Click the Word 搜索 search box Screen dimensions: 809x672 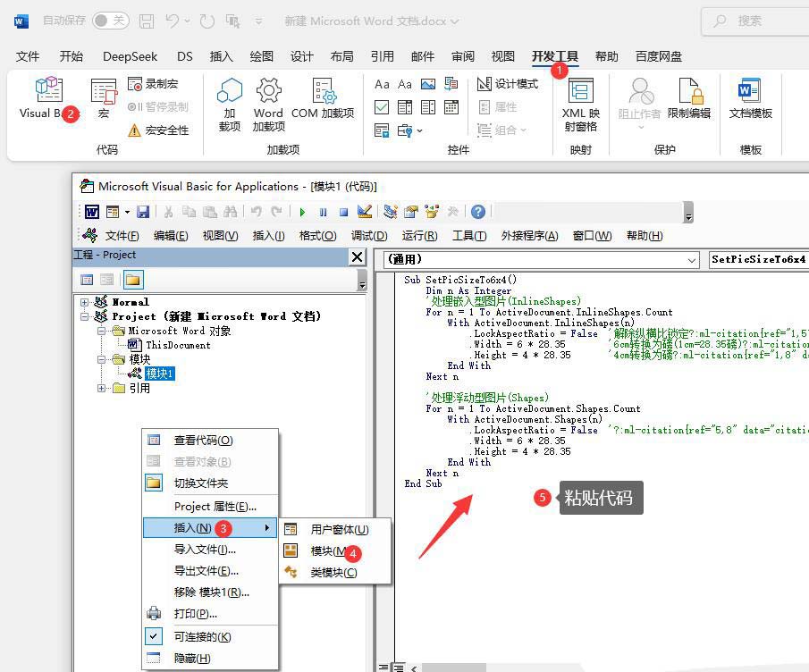click(756, 21)
